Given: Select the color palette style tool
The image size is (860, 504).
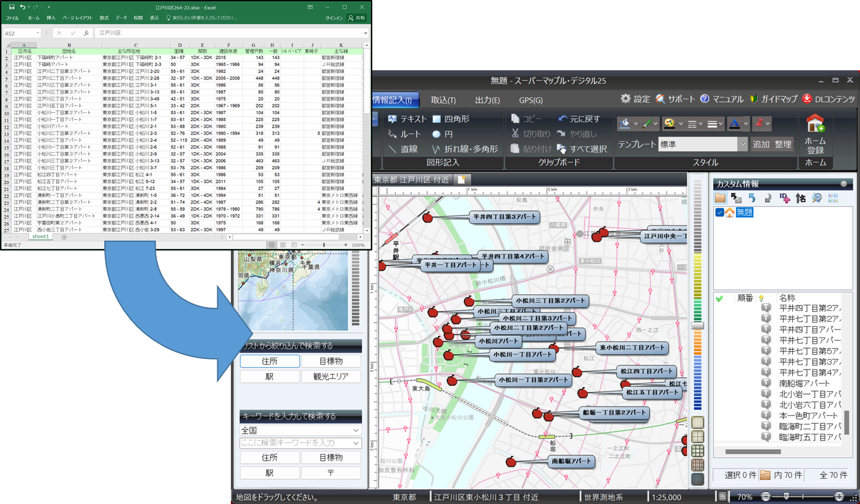Looking at the screenshot, I should (x=669, y=124).
